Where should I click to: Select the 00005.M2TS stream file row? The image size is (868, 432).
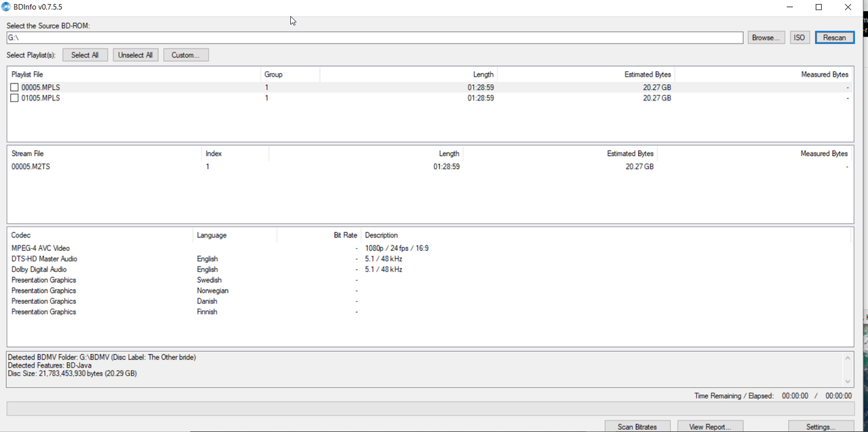click(x=430, y=167)
